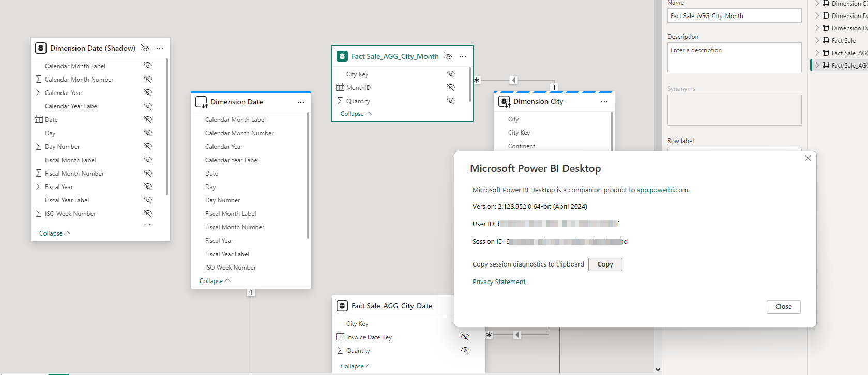868x375 pixels.
Task: Collapse the Dimension Date (Shadow) table
Action: pos(55,233)
